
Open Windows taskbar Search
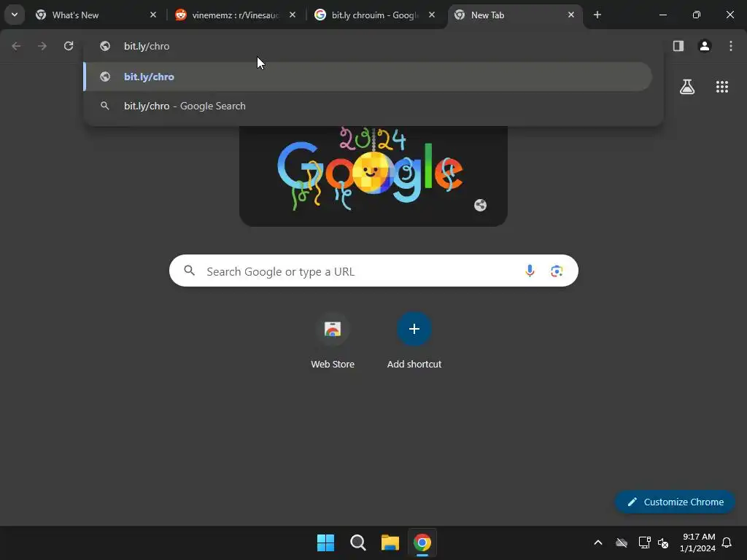[357, 542]
